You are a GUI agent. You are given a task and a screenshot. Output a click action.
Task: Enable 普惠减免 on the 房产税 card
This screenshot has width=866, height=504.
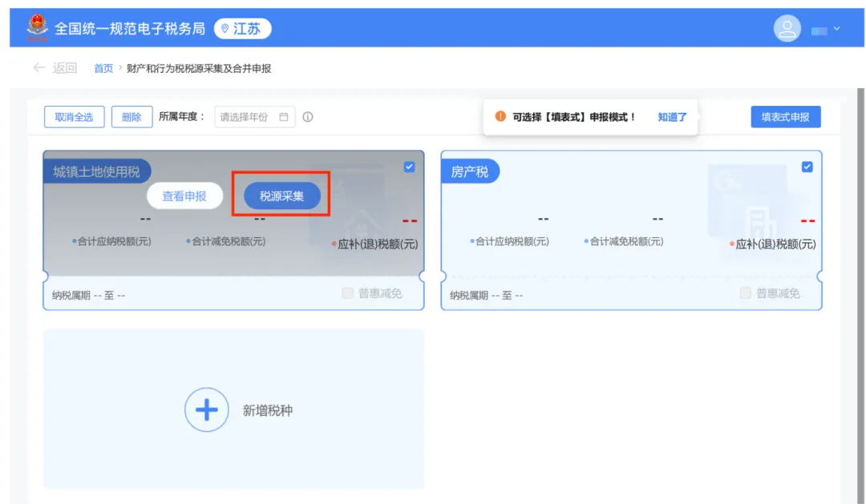(x=745, y=293)
